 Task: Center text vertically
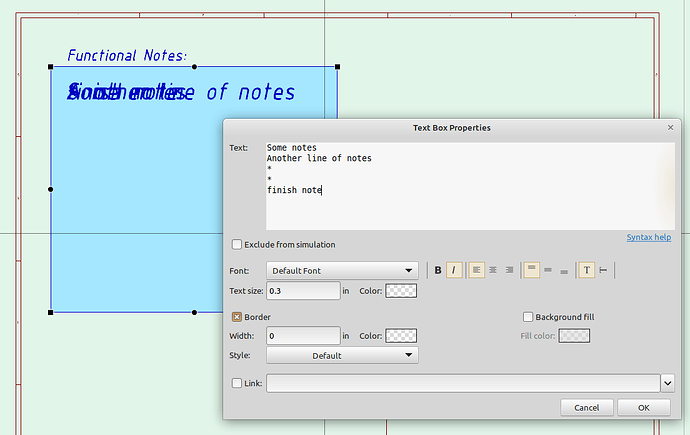tap(548, 270)
